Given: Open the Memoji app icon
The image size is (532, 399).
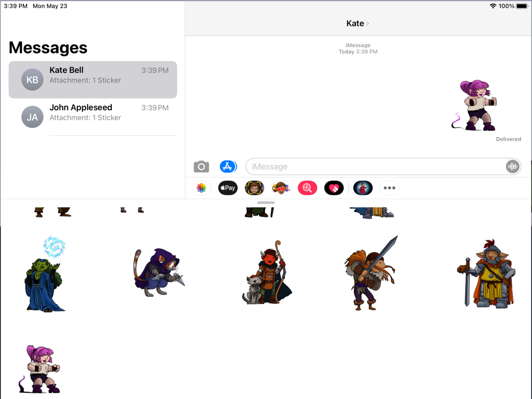Looking at the screenshot, I should click(x=254, y=188).
